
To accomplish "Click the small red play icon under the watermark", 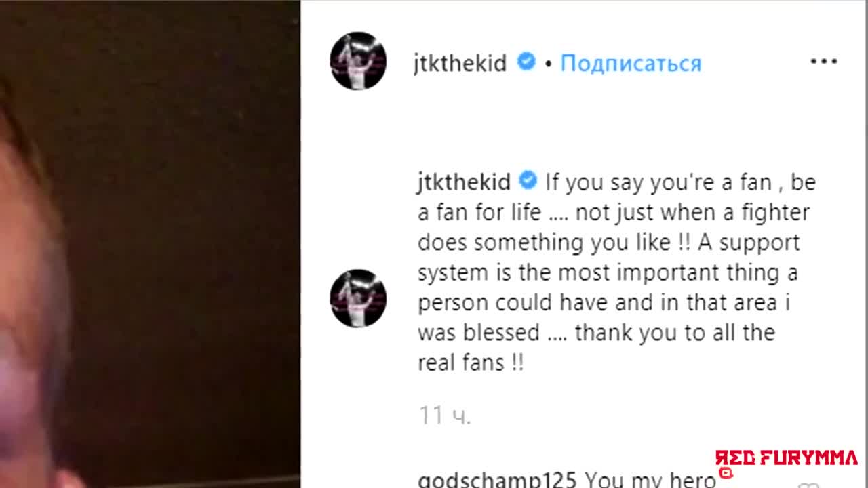I will point(726,473).
